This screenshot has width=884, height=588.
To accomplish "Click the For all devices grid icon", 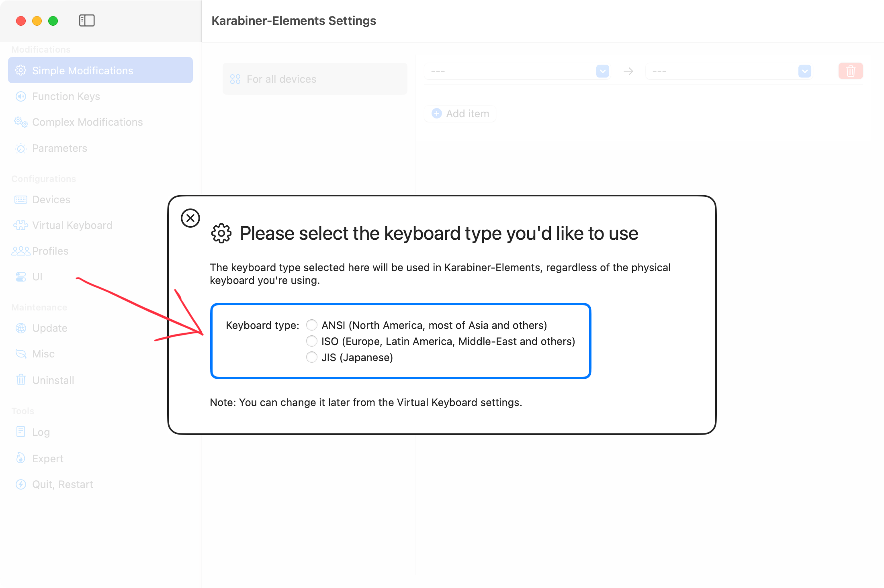I will click(235, 79).
